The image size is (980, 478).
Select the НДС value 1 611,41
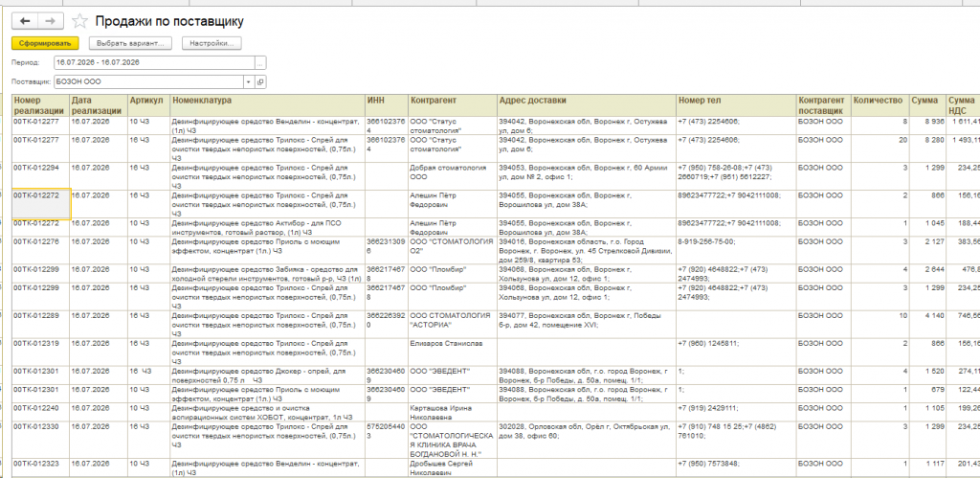point(963,125)
